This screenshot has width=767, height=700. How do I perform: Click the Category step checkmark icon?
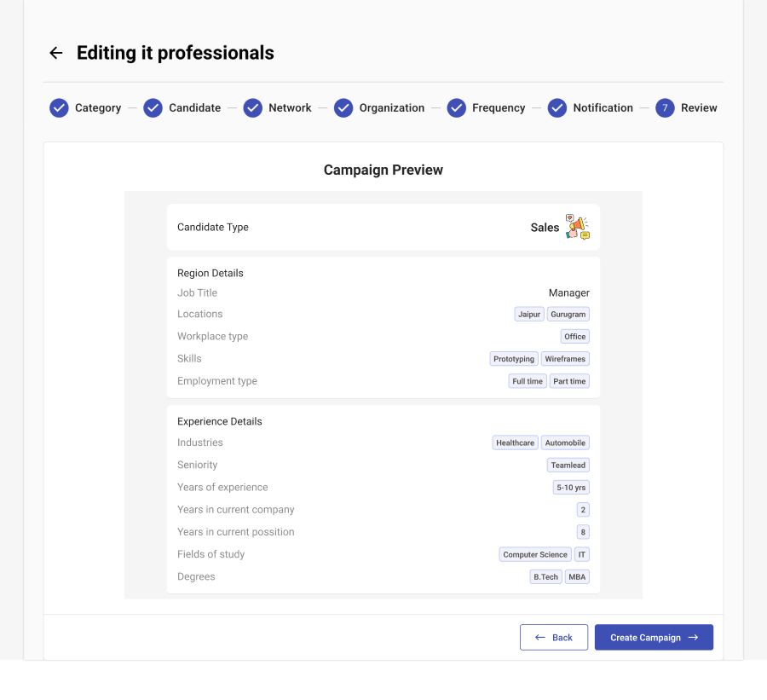[x=59, y=108]
